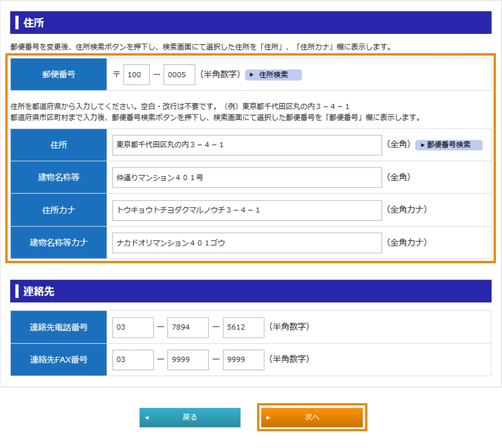
Task: Select the 建物名称等 field showing 仲通りマンション４０１号
Action: pos(247,177)
